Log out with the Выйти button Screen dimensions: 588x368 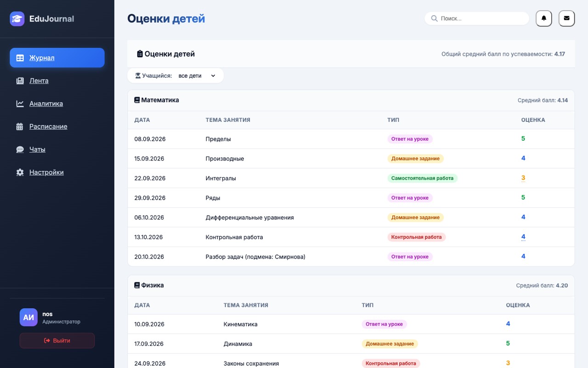tap(57, 340)
